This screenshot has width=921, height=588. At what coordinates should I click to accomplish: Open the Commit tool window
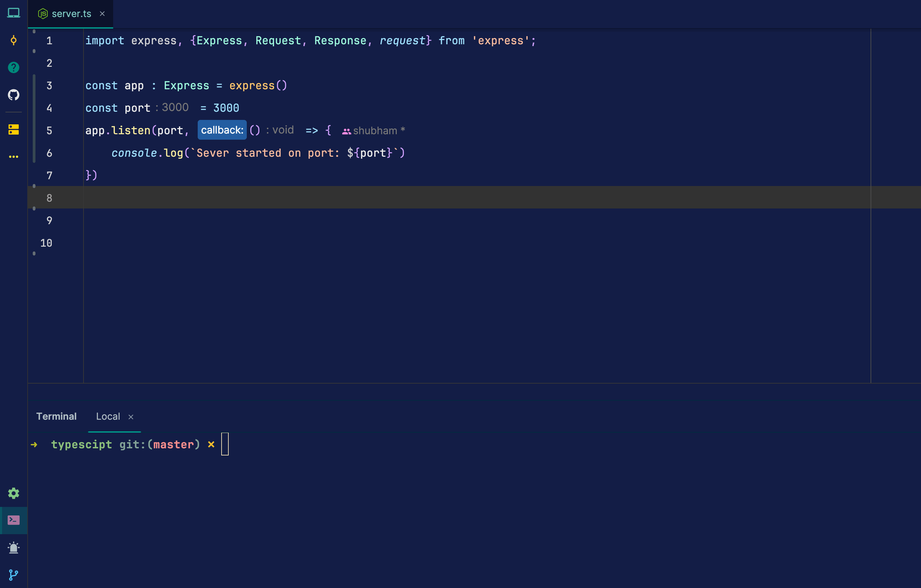[14, 40]
